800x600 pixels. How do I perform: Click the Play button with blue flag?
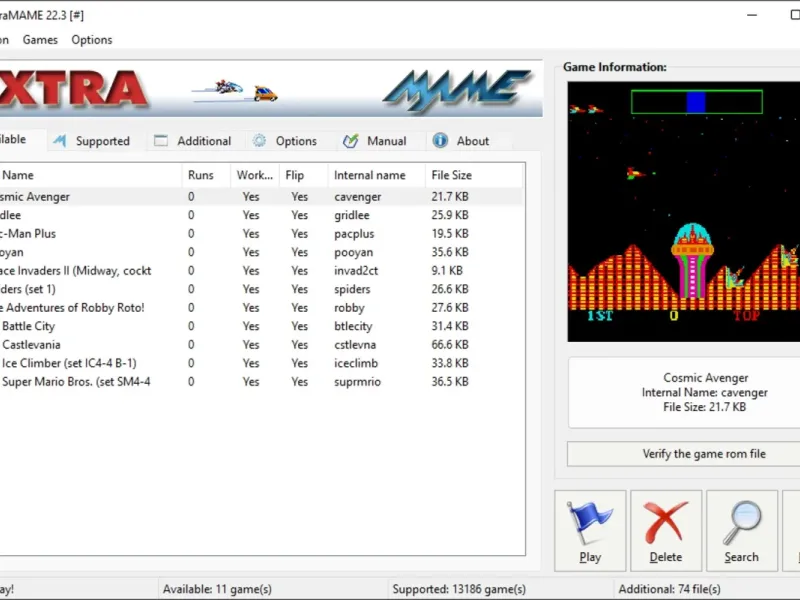tap(590, 531)
